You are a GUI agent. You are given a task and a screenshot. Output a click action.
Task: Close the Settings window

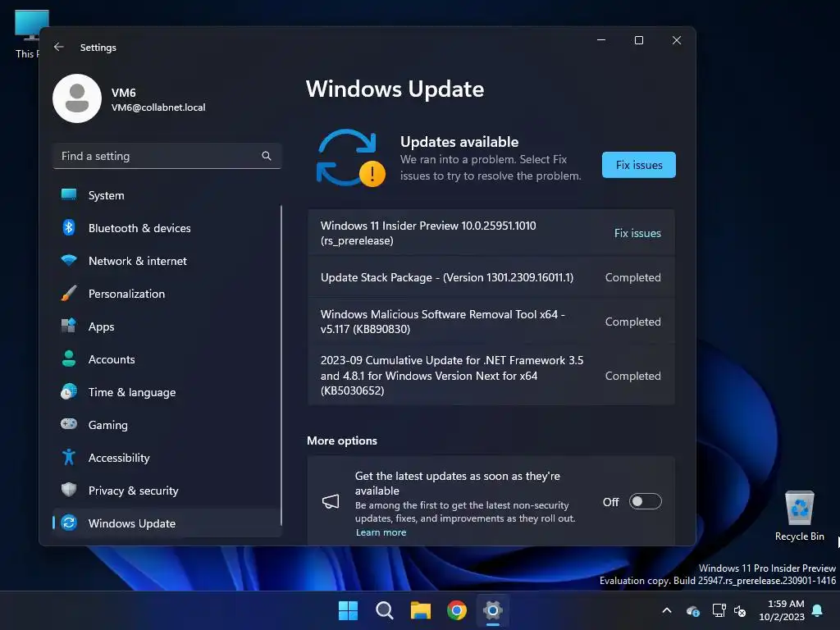(x=677, y=40)
